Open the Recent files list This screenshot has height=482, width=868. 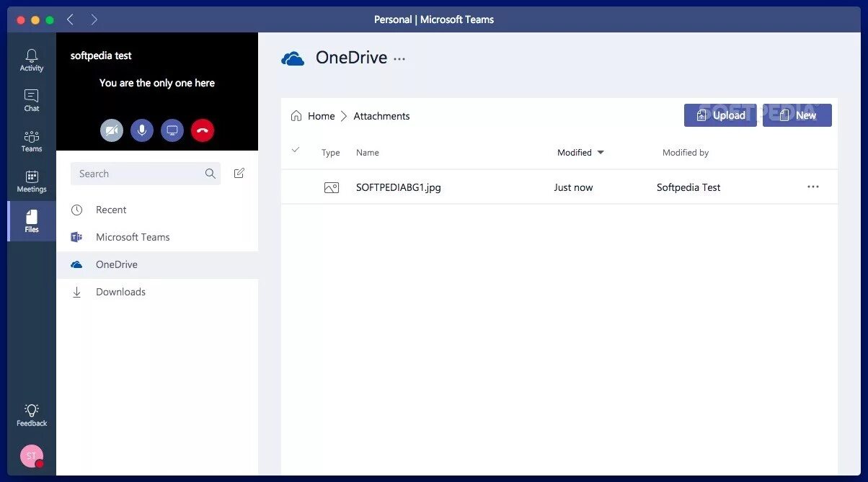pos(157,210)
